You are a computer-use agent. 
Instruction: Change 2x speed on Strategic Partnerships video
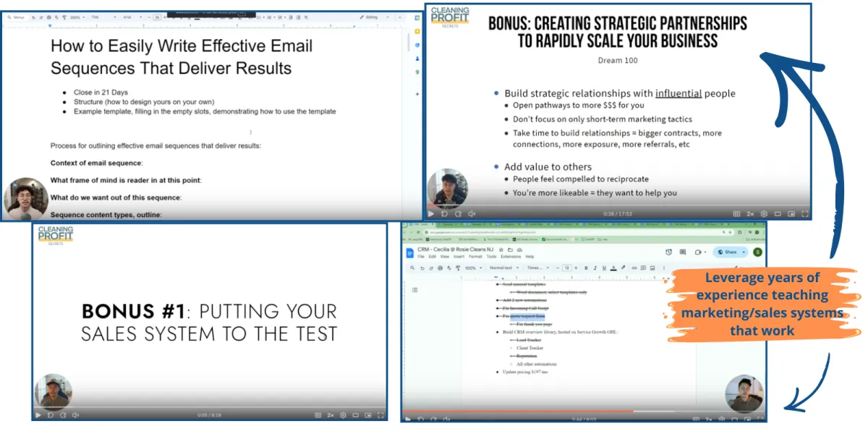750,213
